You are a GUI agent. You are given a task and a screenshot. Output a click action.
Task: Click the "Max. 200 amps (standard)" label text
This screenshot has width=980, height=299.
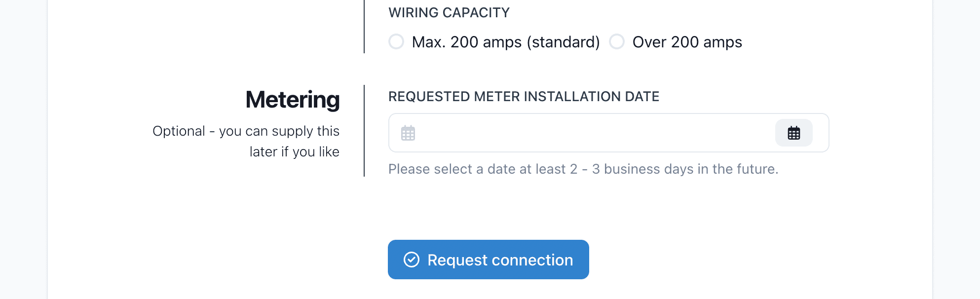[x=505, y=42]
